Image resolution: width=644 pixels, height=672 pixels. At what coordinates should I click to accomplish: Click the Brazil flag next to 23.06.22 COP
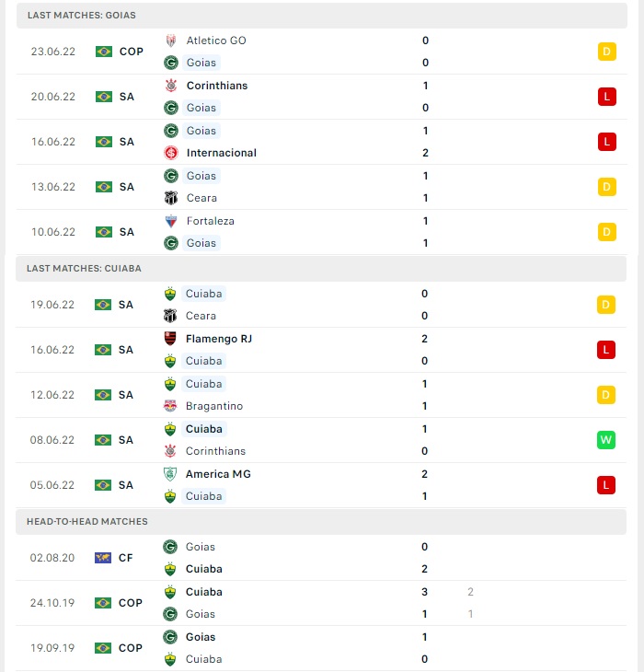tap(104, 52)
